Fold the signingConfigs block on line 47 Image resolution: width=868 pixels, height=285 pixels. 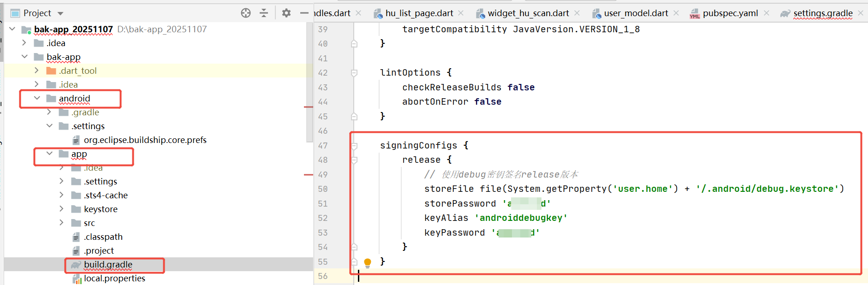354,146
